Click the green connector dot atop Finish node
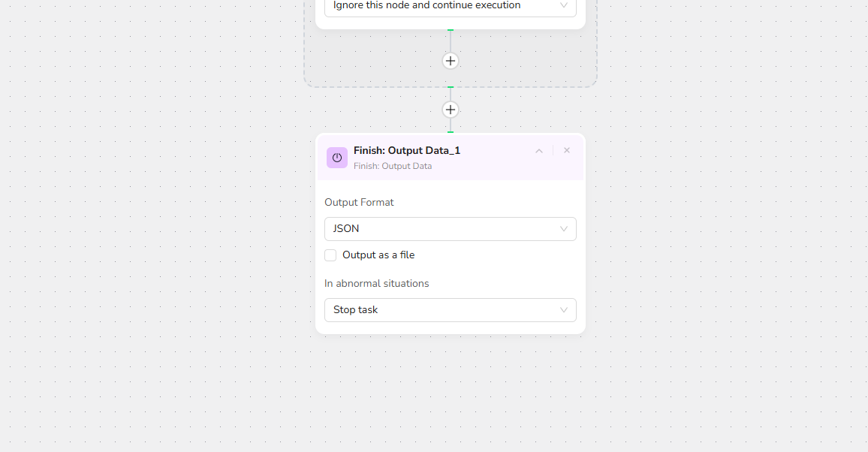 (451, 132)
